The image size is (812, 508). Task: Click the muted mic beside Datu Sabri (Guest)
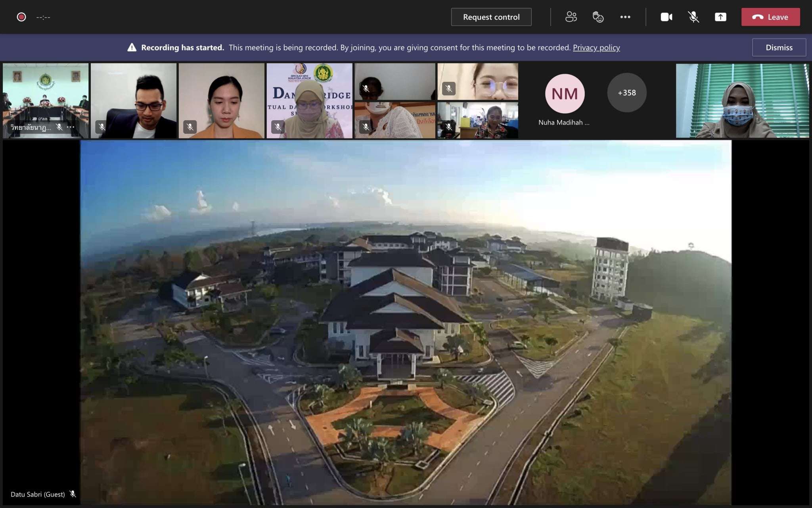coord(73,494)
